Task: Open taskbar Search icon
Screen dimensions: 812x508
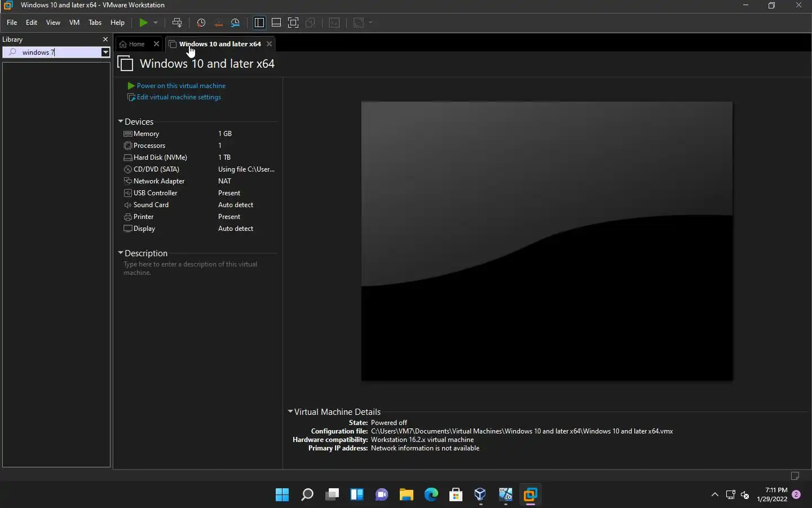Action: pyautogui.click(x=307, y=495)
